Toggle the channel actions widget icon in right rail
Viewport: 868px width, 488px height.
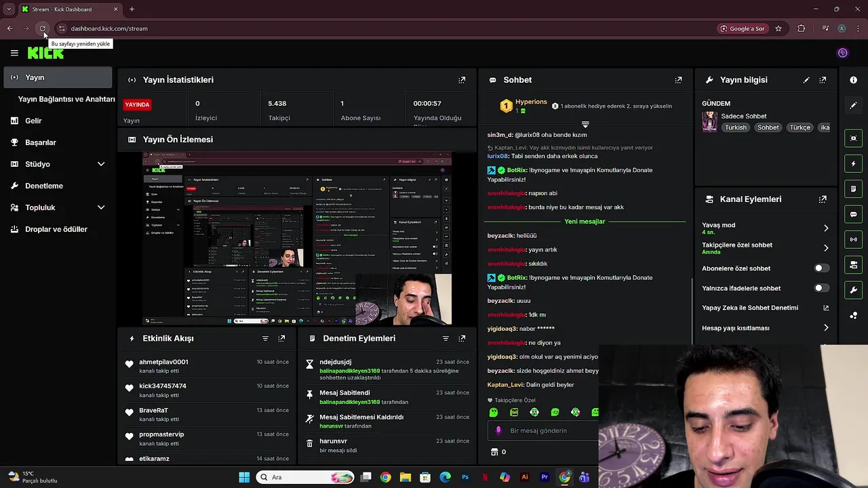853,264
